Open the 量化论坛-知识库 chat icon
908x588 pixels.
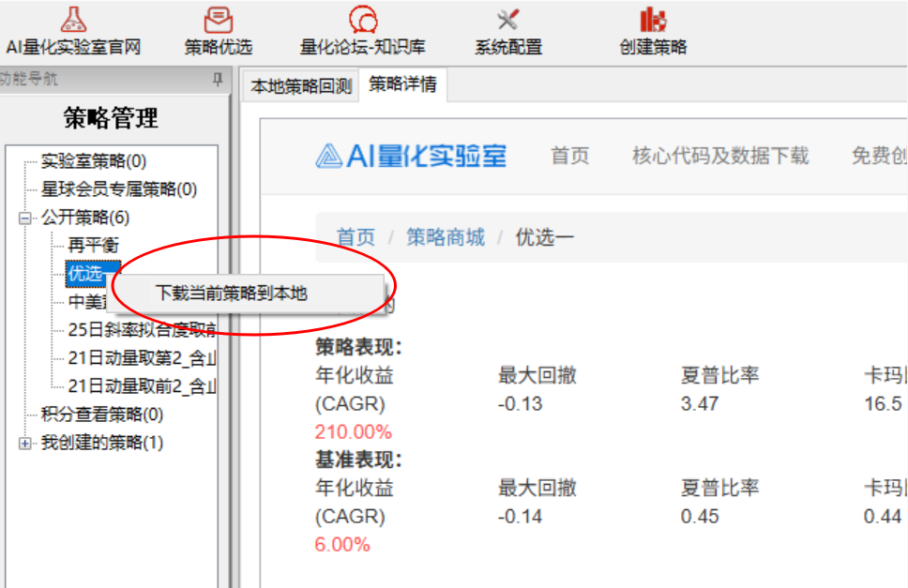click(363, 19)
